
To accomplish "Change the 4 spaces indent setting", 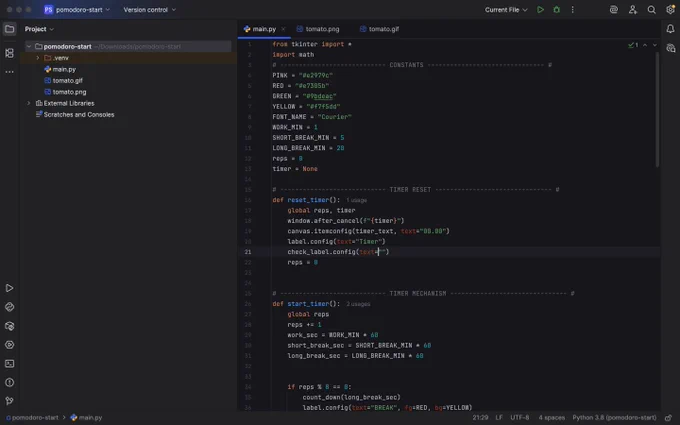I will (552, 418).
